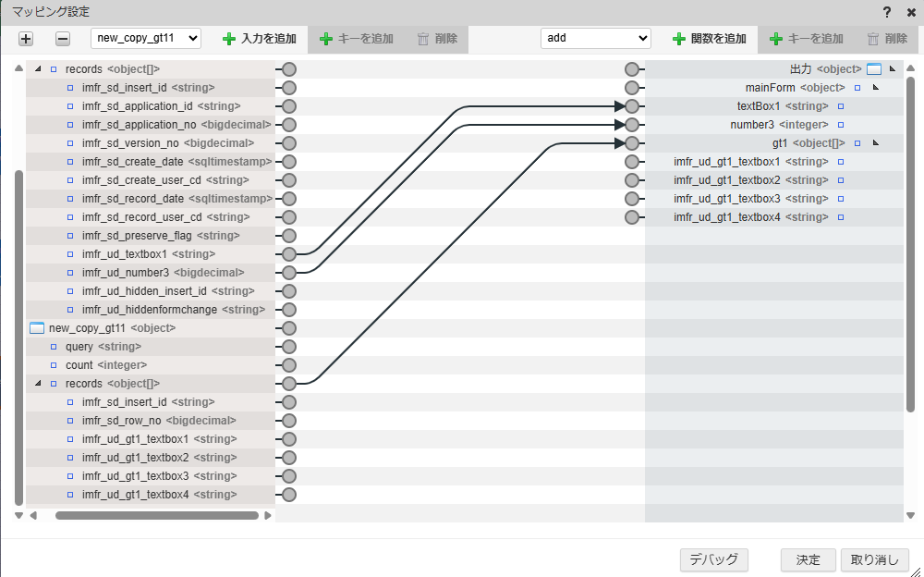This screenshot has width=924, height=577.
Task: Click the output port of count integer
Action: click(289, 365)
